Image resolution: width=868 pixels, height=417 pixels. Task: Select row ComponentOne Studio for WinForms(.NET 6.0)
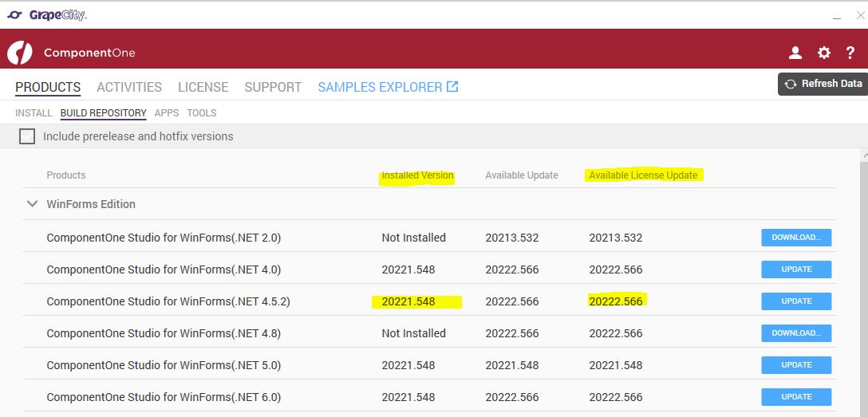[x=429, y=396]
